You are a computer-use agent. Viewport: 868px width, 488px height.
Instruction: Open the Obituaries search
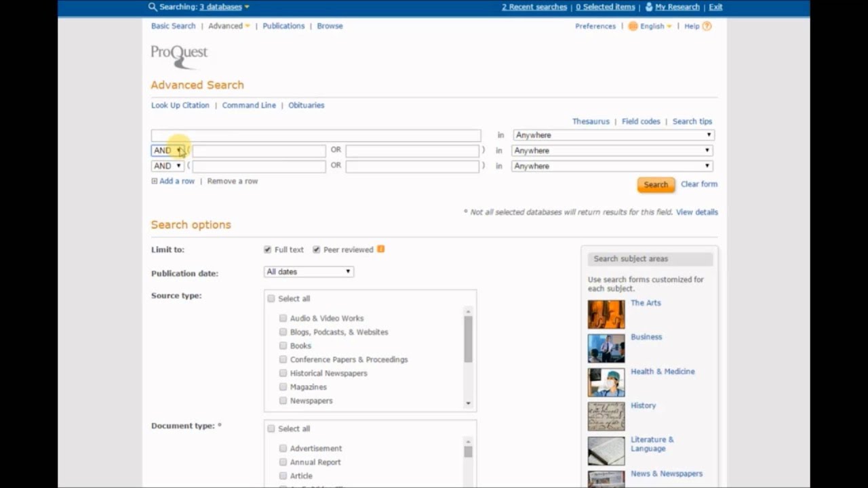(x=307, y=105)
